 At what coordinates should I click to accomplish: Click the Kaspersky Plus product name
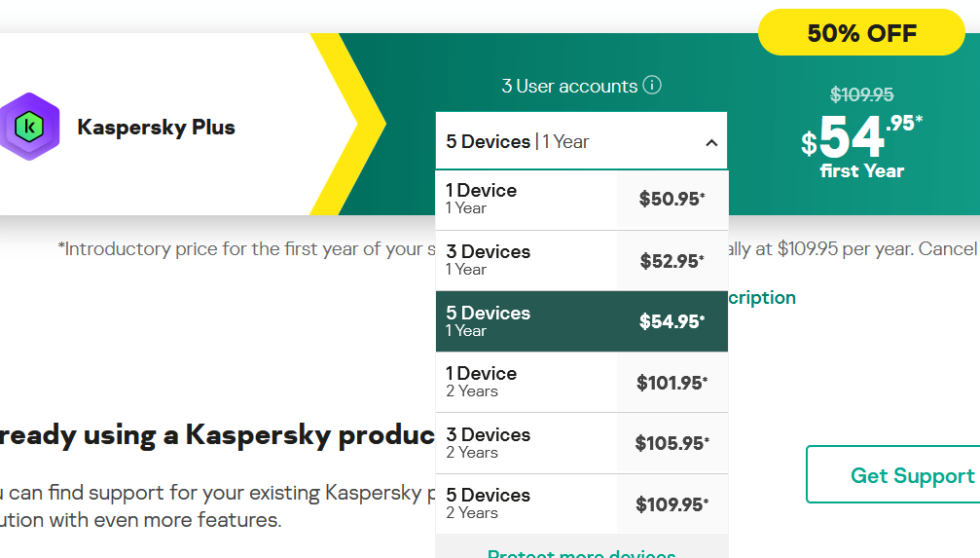[156, 128]
